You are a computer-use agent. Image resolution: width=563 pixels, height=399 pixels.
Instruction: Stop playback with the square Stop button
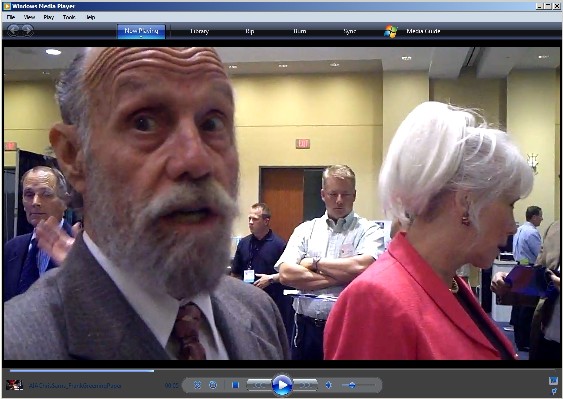click(236, 385)
